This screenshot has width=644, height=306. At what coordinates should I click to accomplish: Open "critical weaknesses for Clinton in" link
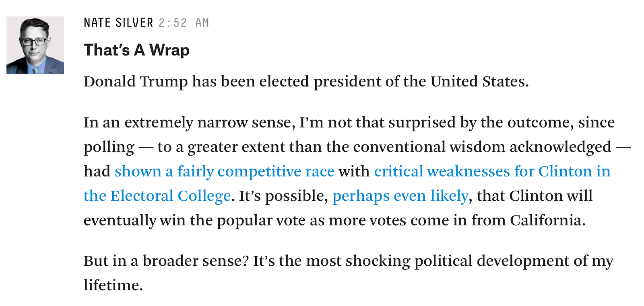coord(492,171)
